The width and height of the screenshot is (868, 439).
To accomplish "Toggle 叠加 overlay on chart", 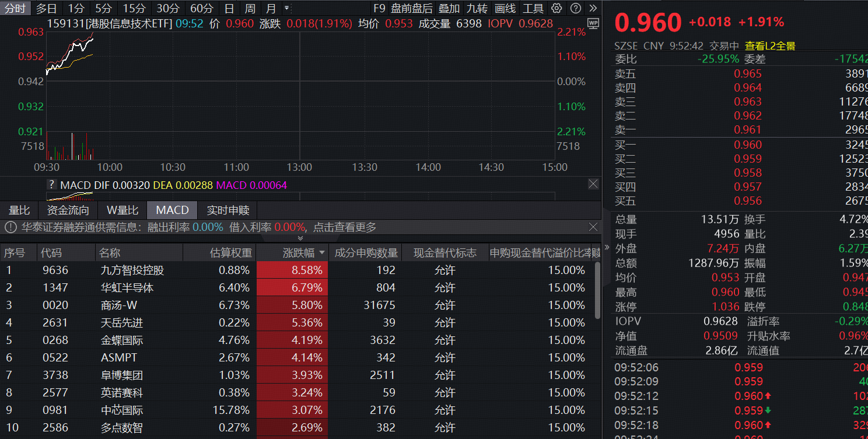I will (x=449, y=8).
